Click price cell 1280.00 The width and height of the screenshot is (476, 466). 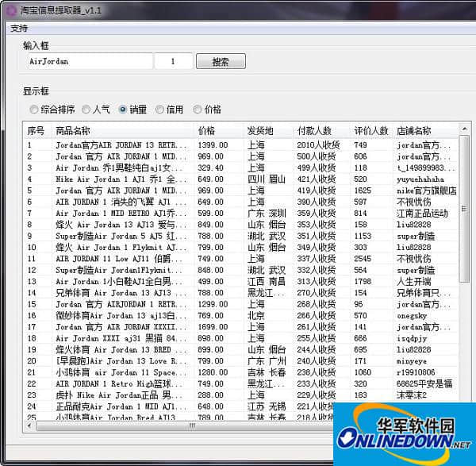pyautogui.click(x=213, y=372)
